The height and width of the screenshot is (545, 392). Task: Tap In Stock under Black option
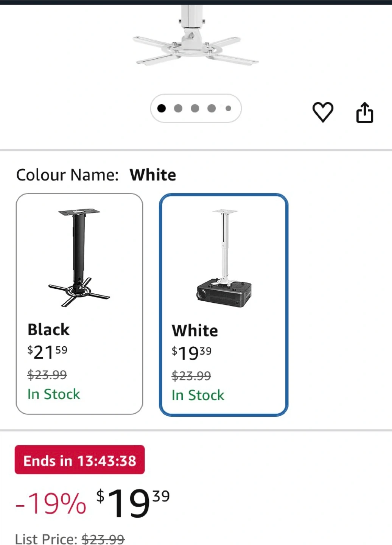point(54,394)
